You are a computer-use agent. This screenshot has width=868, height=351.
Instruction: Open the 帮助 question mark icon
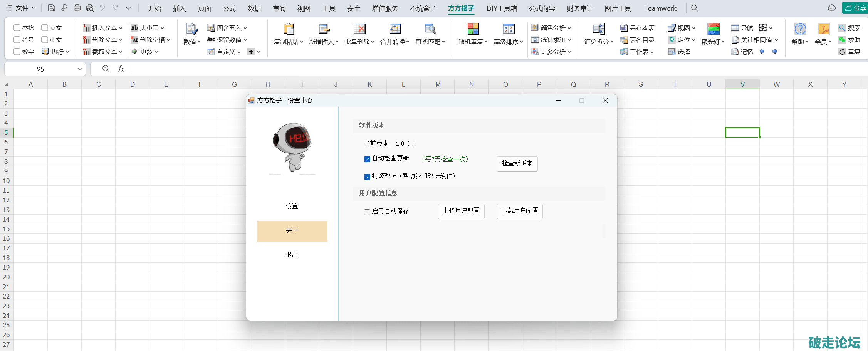coord(800,29)
